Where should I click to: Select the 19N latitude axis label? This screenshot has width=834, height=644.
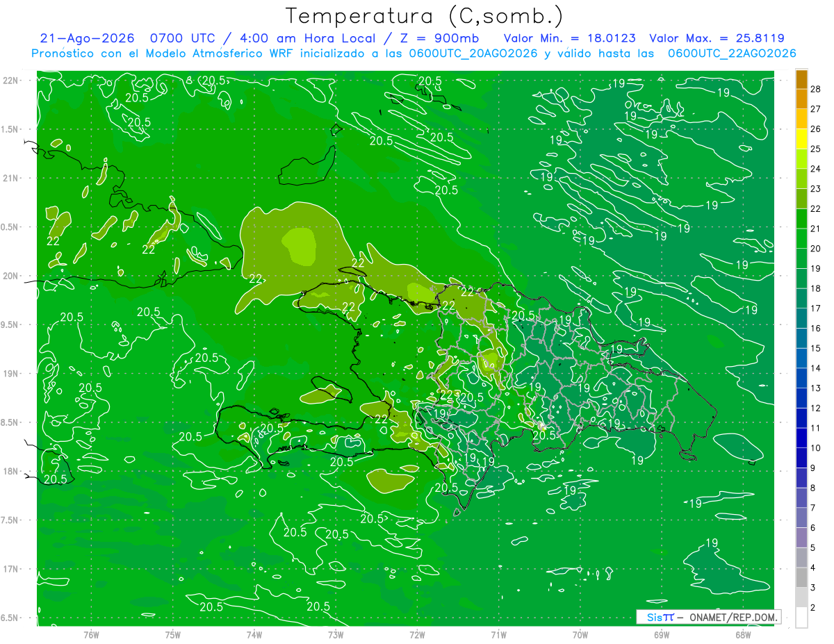point(11,373)
